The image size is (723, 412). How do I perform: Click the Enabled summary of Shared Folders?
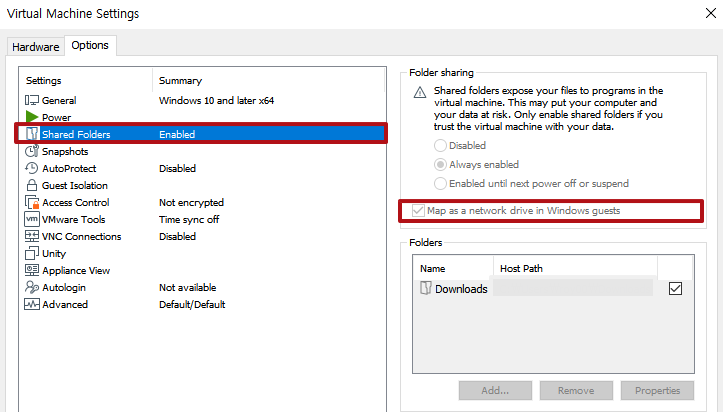[177, 135]
